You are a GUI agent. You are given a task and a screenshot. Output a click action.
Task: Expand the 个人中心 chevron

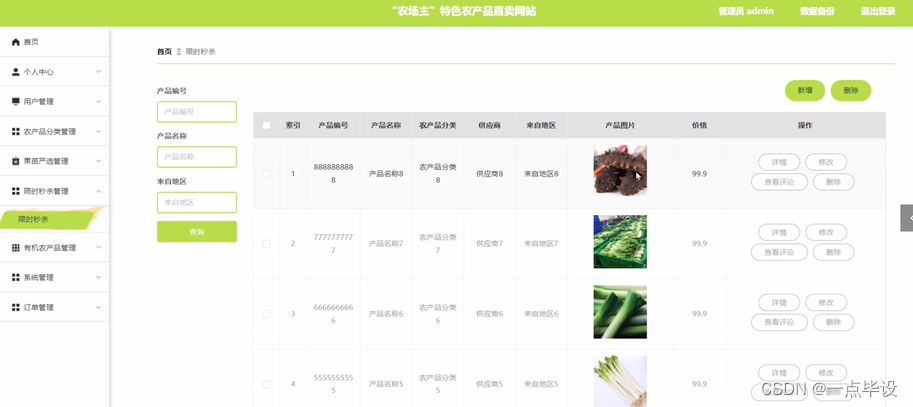[x=98, y=72]
